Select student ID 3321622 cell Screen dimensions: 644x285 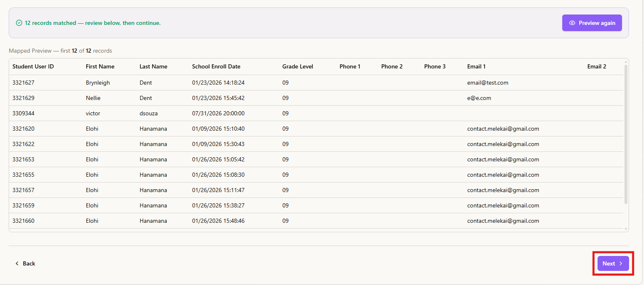(23, 144)
